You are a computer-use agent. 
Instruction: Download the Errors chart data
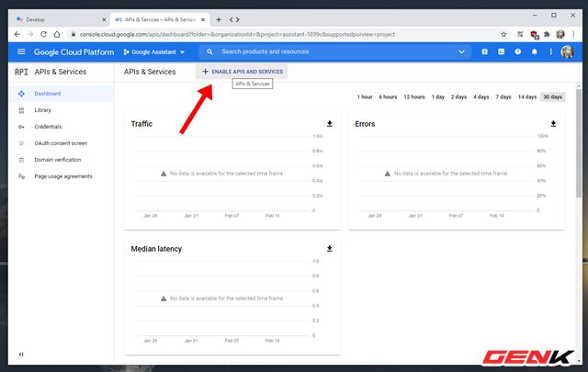[553, 124]
